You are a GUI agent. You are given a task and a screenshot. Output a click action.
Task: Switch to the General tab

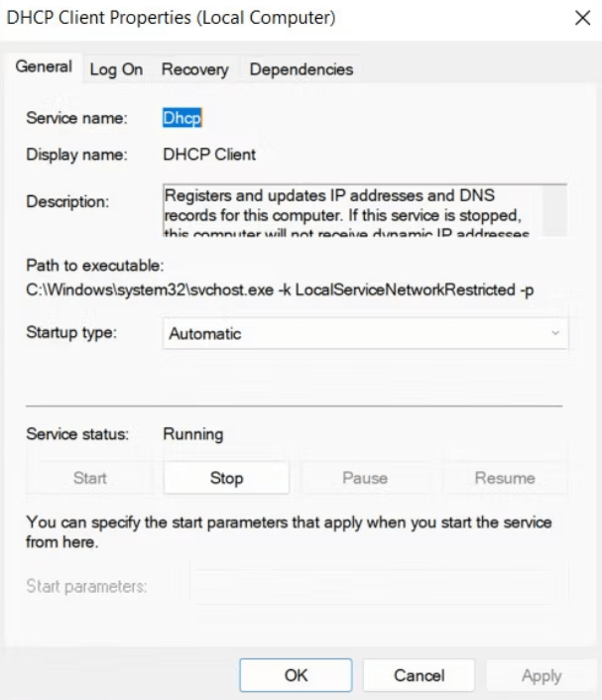tap(44, 67)
